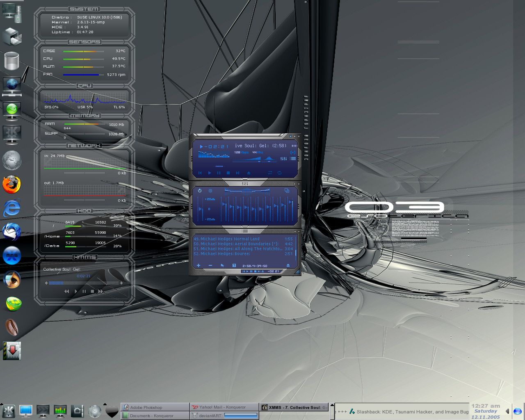Viewport: 525px width, 420px height.
Task: Toggle equalizer window from XMMS main panel
Action: tap(283, 159)
